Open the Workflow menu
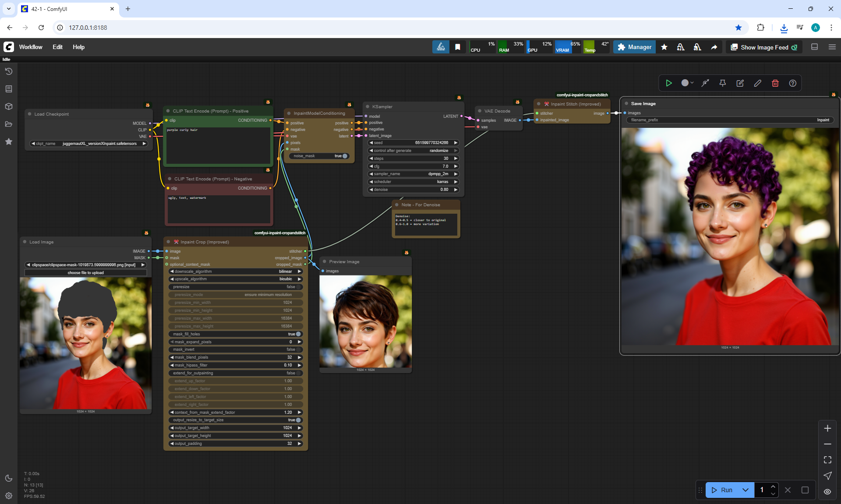 point(31,47)
